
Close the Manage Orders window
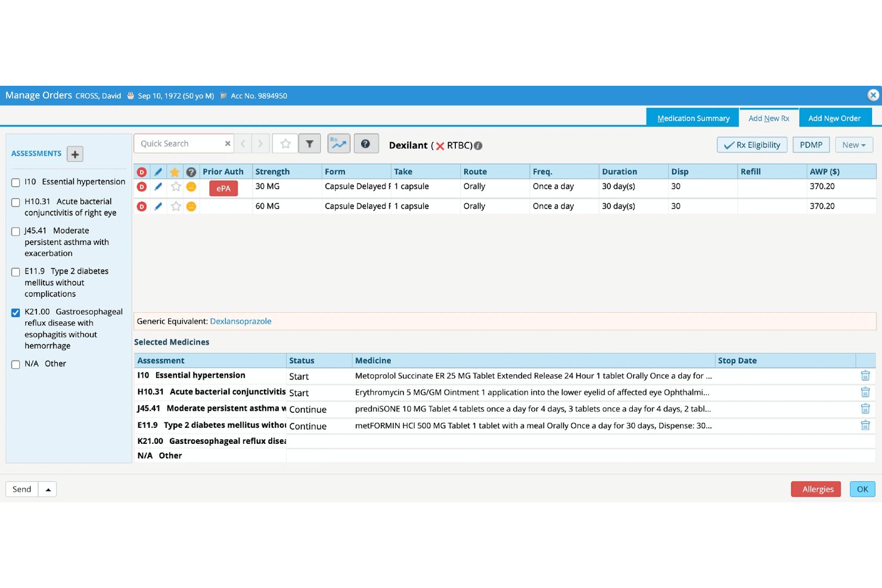click(x=873, y=95)
